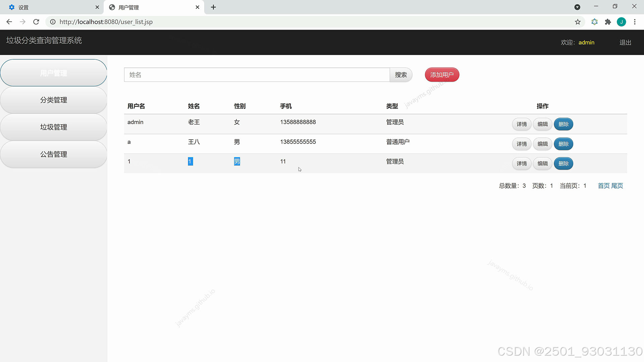Open 垃圾管理 in the sidebar

click(x=54, y=127)
